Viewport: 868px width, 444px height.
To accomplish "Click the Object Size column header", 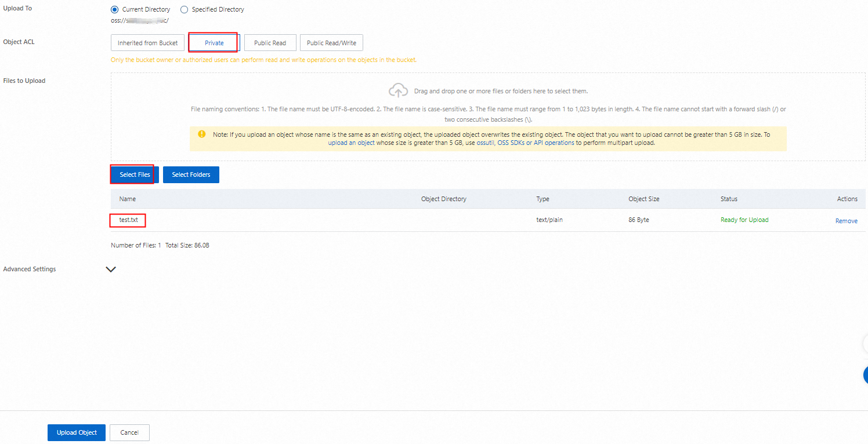I will click(644, 199).
